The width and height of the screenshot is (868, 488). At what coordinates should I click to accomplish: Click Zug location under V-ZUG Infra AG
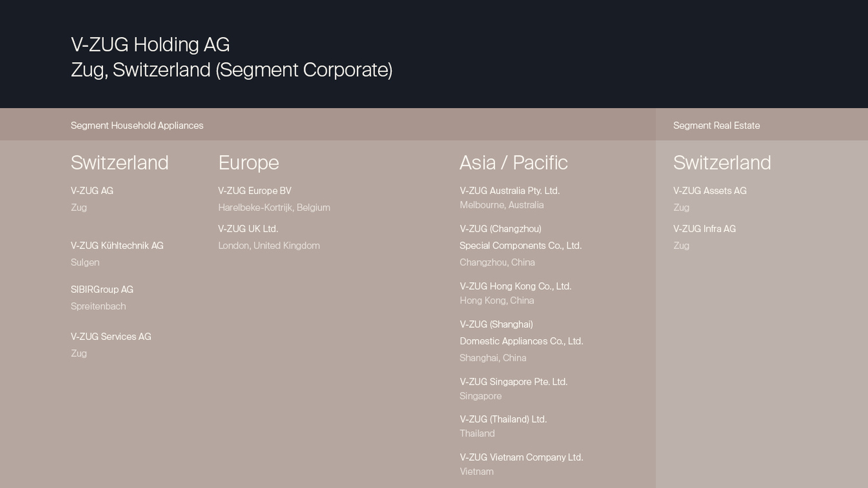coord(681,246)
